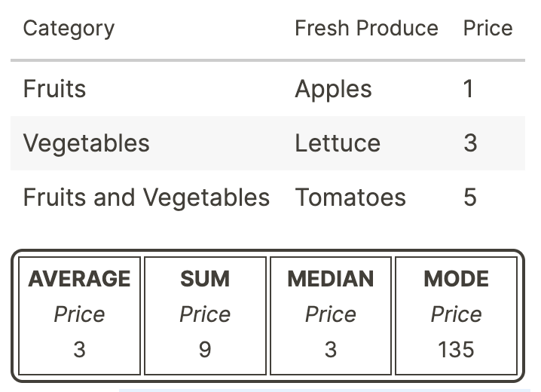Select the Fruits category cell
Image resolution: width=541 pixels, height=392 pixels.
[55, 89]
